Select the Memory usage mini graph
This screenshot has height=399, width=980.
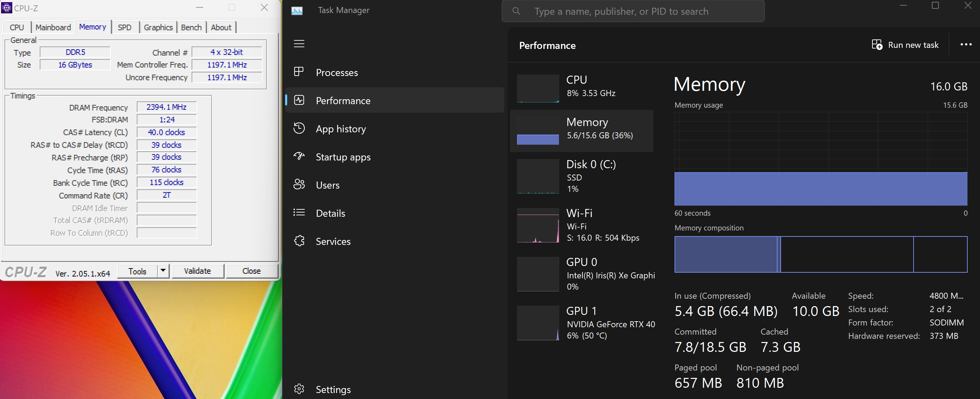click(537, 131)
